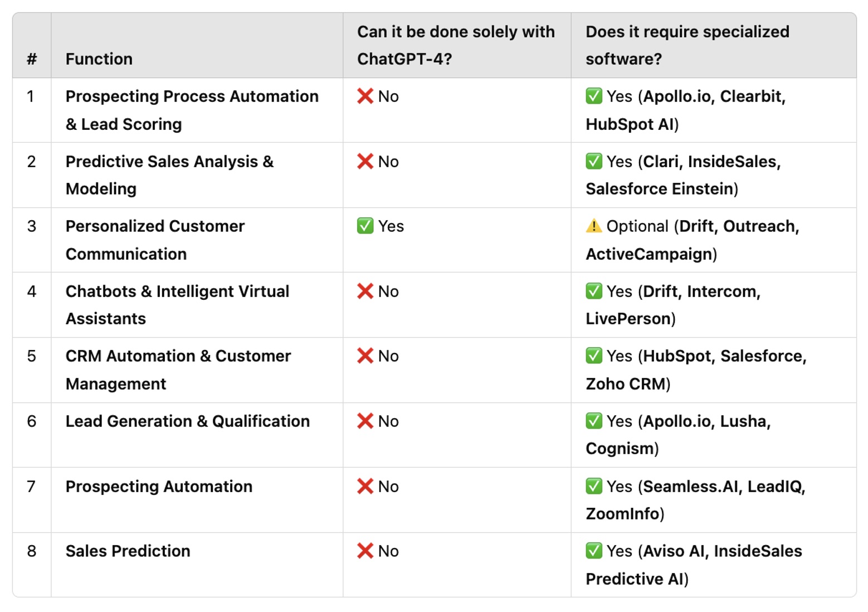
Task: Click the red X in the Sales Prediction row
Action: click(x=365, y=551)
